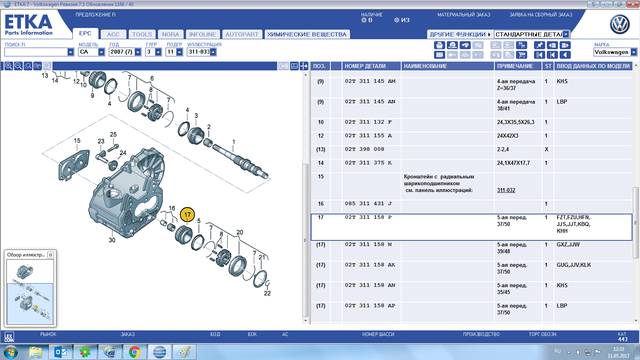The image size is (640, 360).
Task: Click the Другие функции button
Action: coord(460,34)
